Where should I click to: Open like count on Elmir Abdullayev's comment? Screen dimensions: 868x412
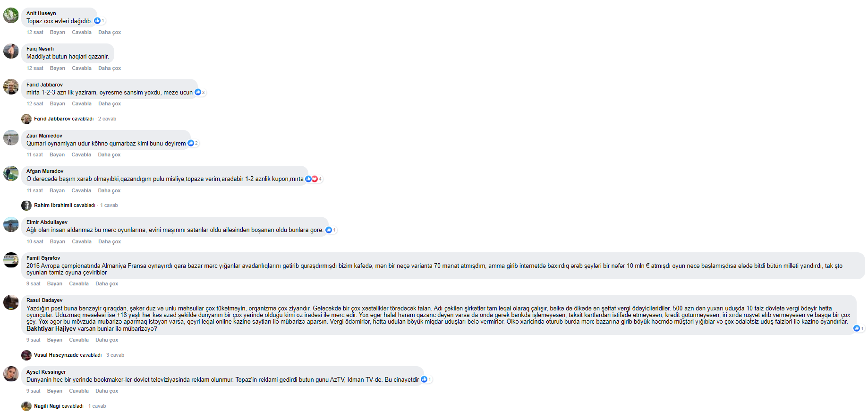(x=332, y=230)
